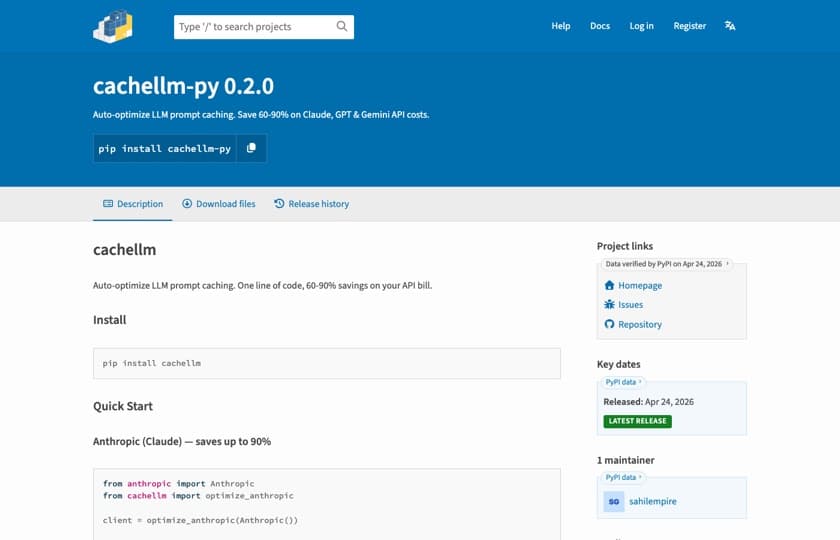
Task: Open the language selector icon
Action: coord(730,26)
